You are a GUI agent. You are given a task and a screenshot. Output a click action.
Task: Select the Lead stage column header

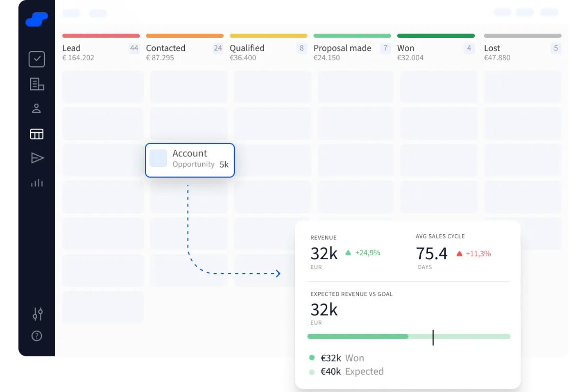(71, 48)
